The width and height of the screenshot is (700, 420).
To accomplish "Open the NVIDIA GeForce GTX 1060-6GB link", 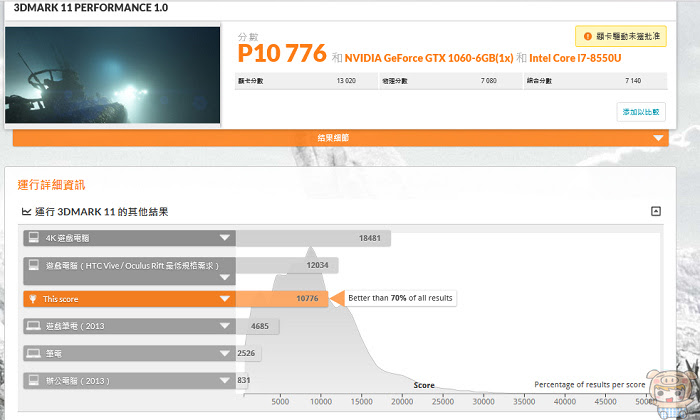I will (x=429, y=58).
